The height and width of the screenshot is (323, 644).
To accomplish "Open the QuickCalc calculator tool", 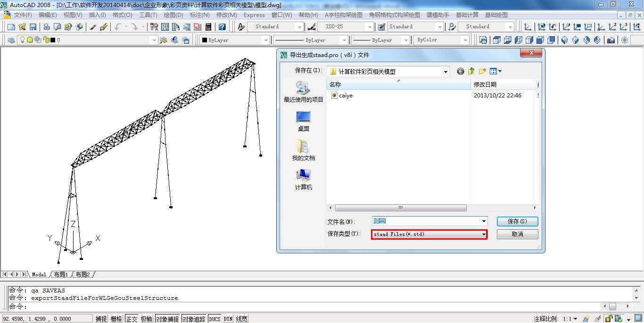I will [x=208, y=27].
